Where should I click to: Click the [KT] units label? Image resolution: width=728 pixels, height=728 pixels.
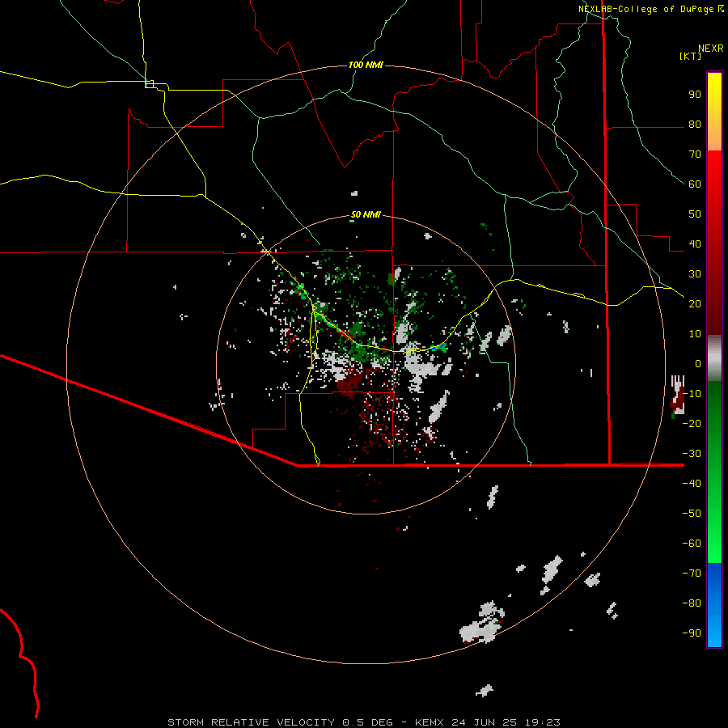pyautogui.click(x=691, y=56)
